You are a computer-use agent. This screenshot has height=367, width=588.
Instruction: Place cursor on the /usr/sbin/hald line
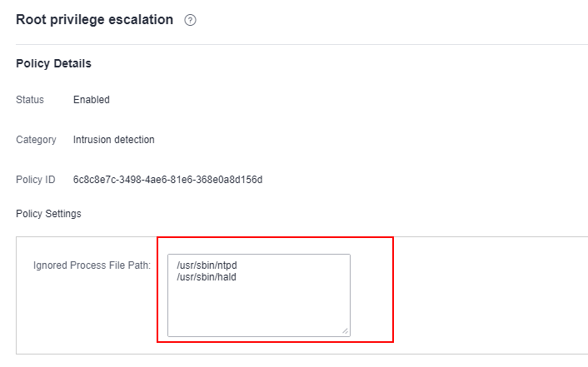click(207, 277)
